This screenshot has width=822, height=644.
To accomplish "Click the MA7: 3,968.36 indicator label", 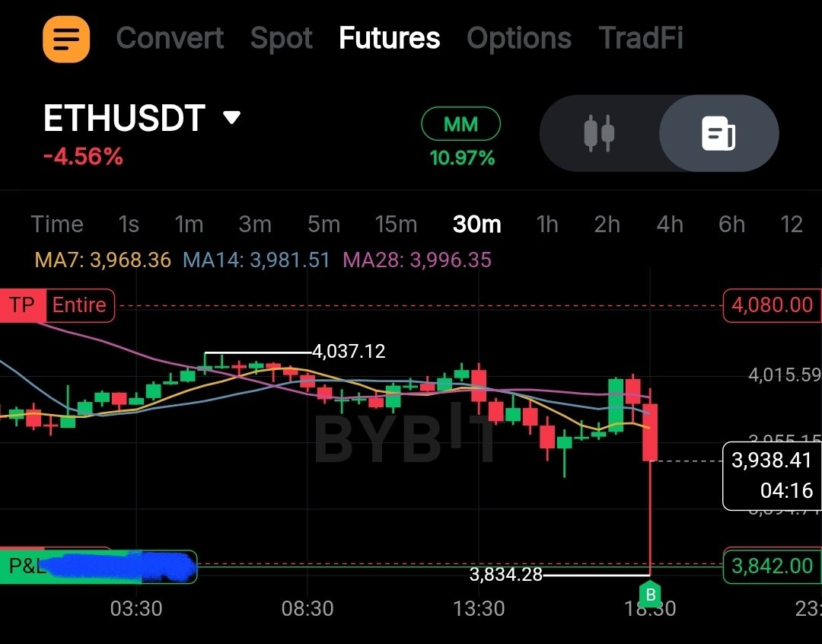I will 103,260.
